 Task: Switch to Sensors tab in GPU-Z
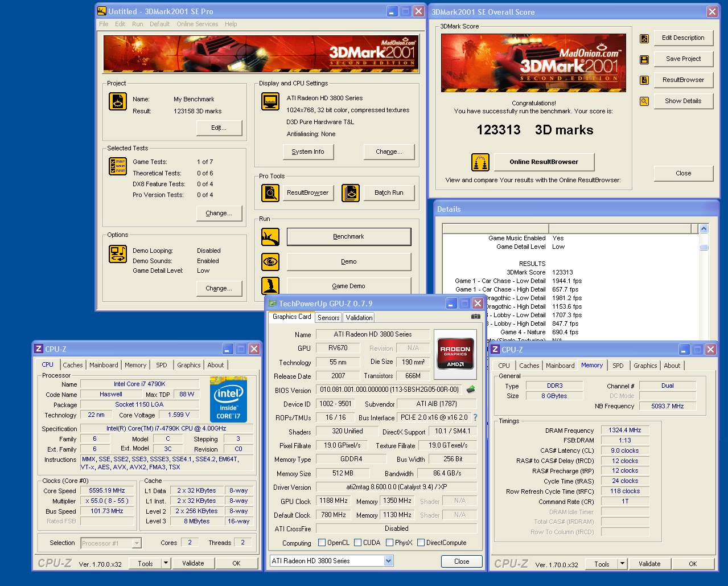(x=328, y=318)
